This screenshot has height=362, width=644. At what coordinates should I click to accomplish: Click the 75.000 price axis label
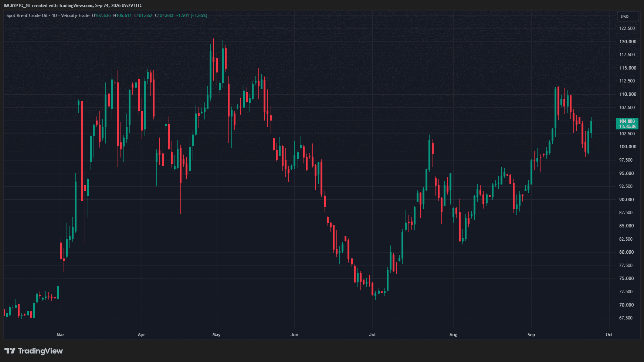tap(627, 278)
